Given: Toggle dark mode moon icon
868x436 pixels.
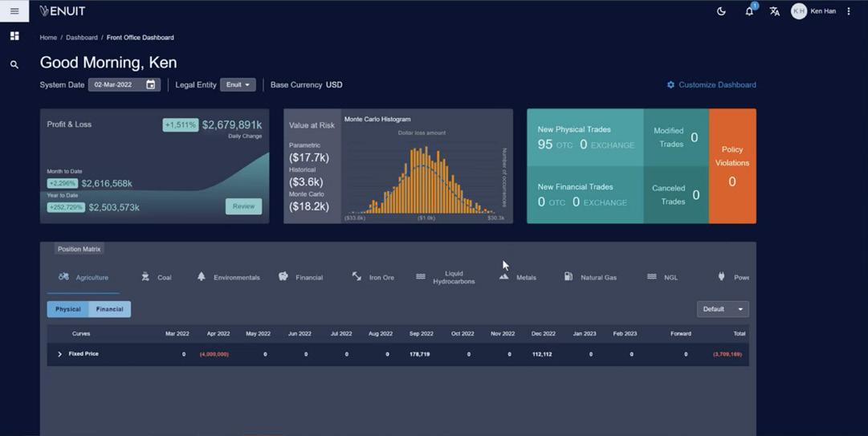Looking at the screenshot, I should click(x=721, y=11).
